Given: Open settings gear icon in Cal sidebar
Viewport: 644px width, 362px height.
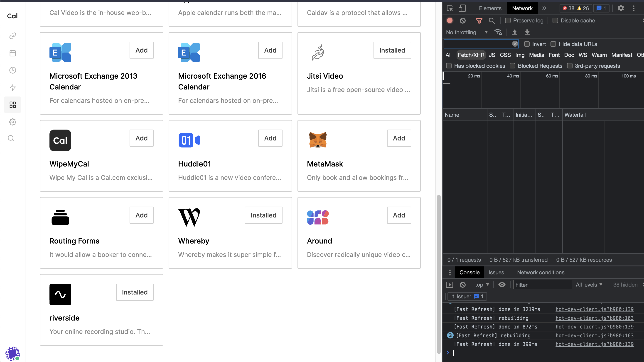Looking at the screenshot, I should 12,122.
